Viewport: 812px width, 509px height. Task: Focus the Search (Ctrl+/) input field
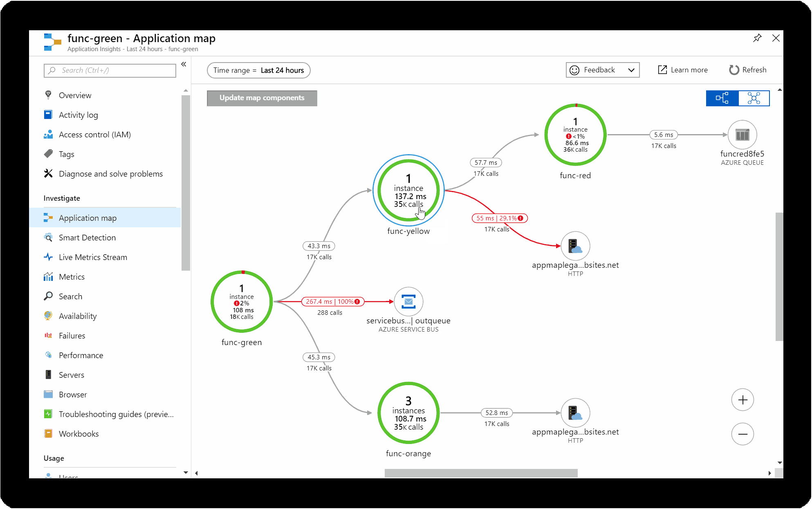coord(110,70)
